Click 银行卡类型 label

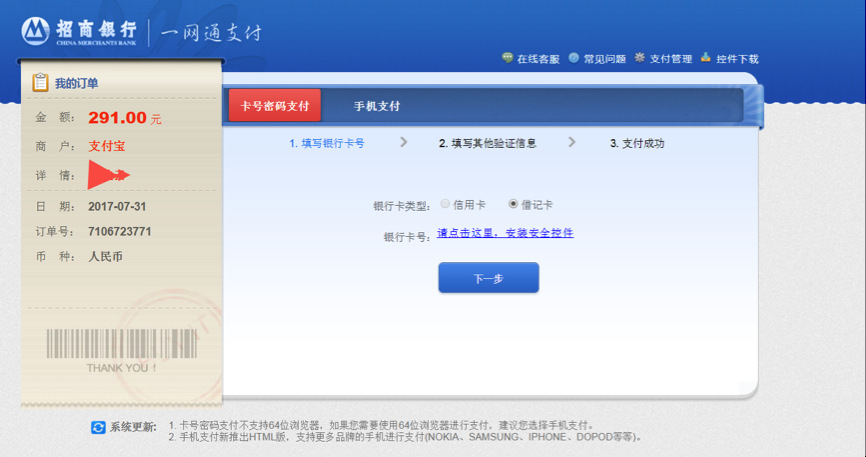click(x=402, y=206)
